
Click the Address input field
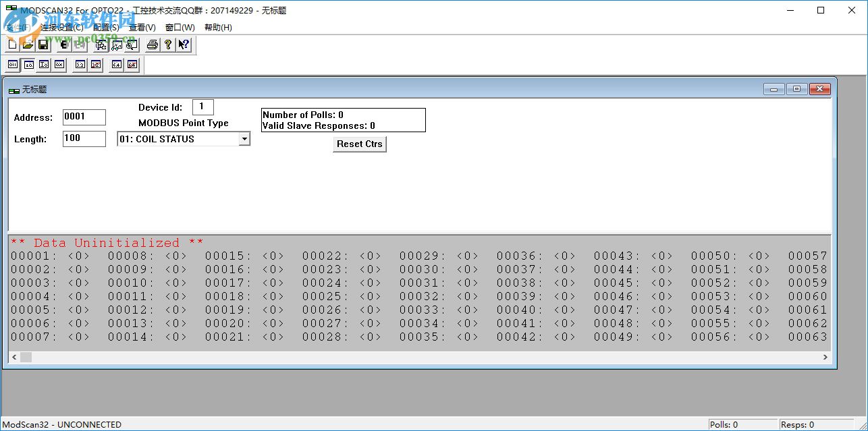point(84,117)
